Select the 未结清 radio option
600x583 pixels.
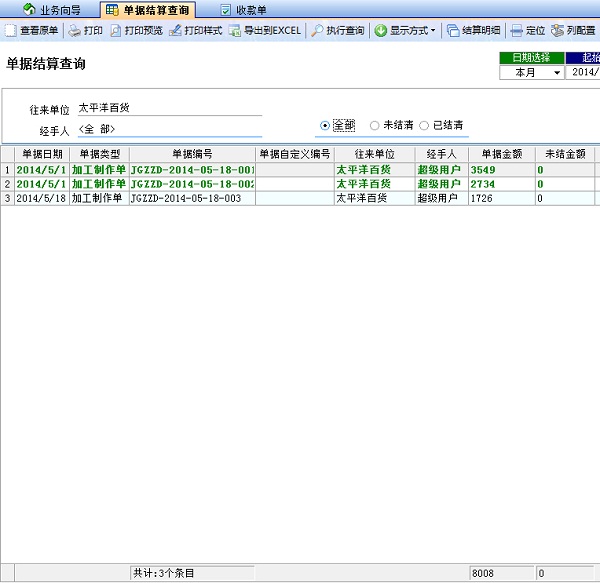point(375,126)
